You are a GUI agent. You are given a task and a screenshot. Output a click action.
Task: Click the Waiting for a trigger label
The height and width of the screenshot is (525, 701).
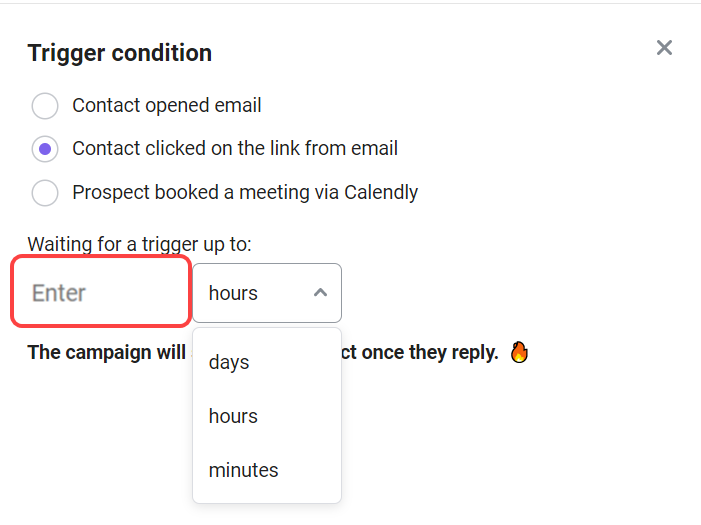(139, 244)
